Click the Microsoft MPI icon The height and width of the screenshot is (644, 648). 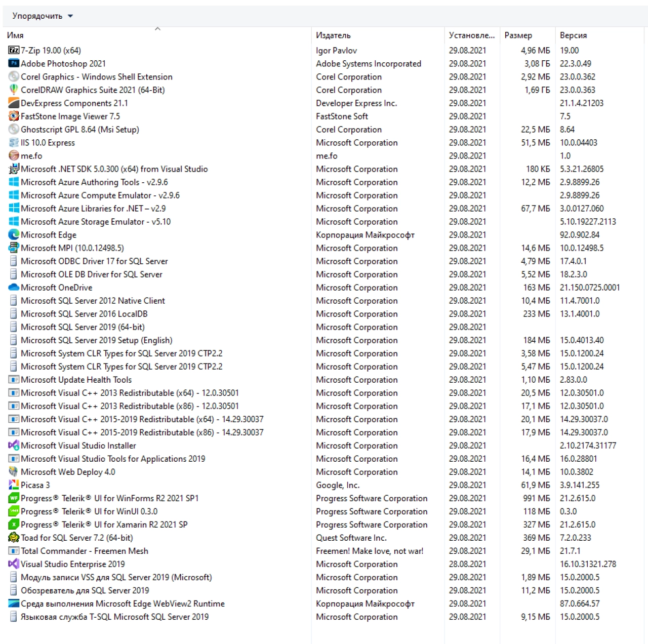point(14,248)
